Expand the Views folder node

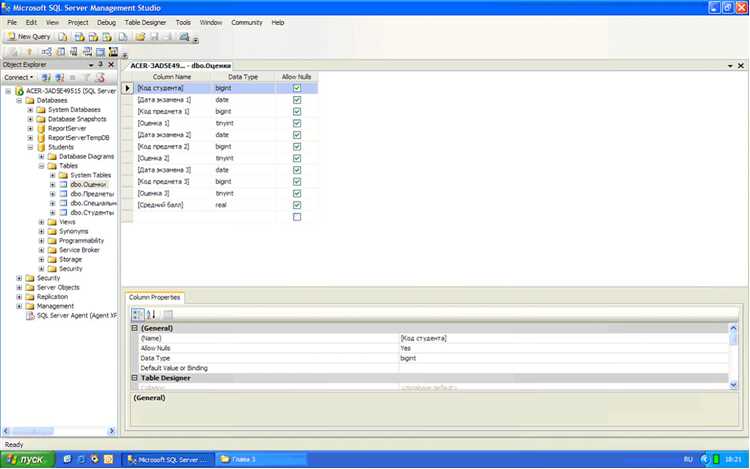(42, 222)
